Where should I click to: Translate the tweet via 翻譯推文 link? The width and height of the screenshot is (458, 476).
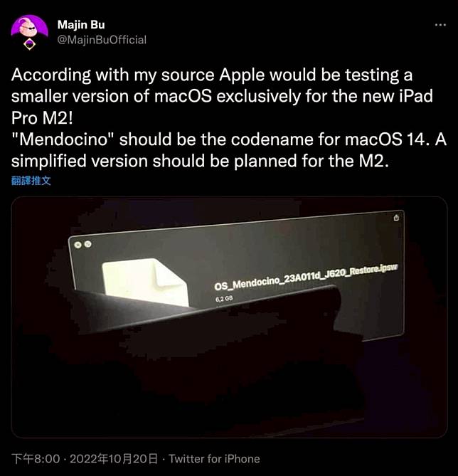pyautogui.click(x=31, y=181)
